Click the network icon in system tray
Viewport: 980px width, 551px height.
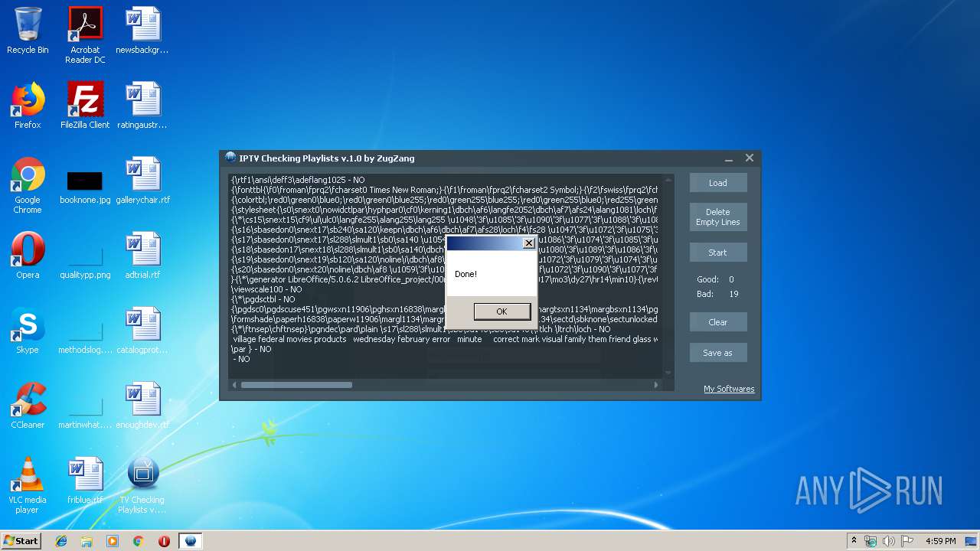pos(871,541)
